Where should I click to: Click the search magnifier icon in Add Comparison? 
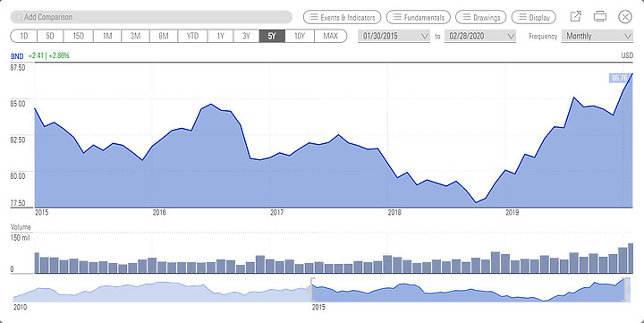click(19, 17)
